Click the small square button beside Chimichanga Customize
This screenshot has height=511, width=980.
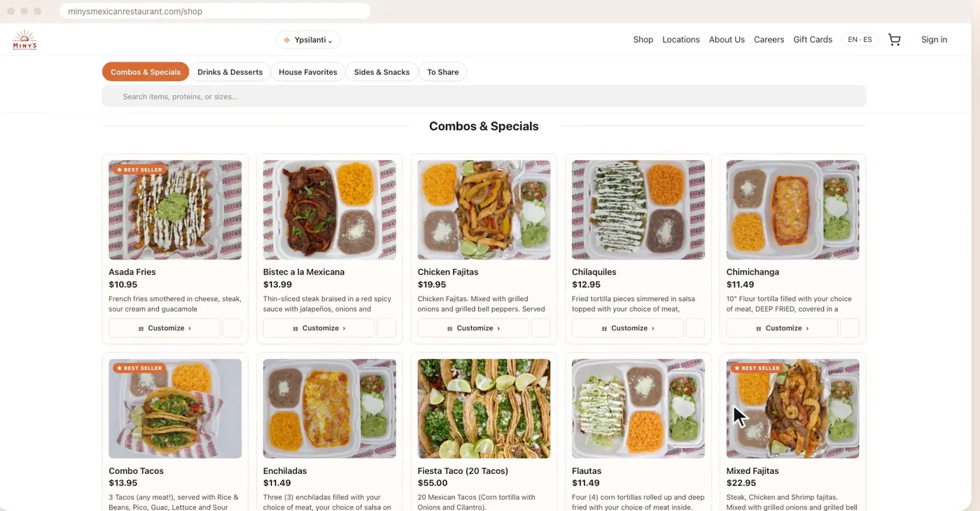[850, 328]
